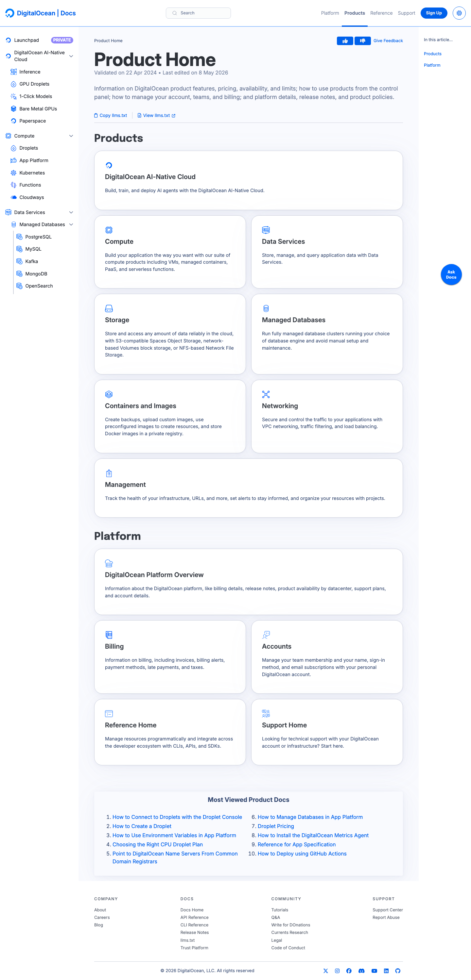Open the Support top navigation tab
Screen dimensions: 471x980
pyautogui.click(x=406, y=13)
